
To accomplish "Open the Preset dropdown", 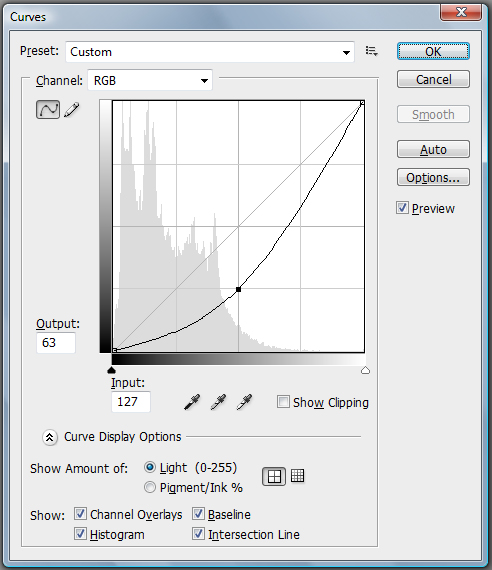I will (210, 52).
